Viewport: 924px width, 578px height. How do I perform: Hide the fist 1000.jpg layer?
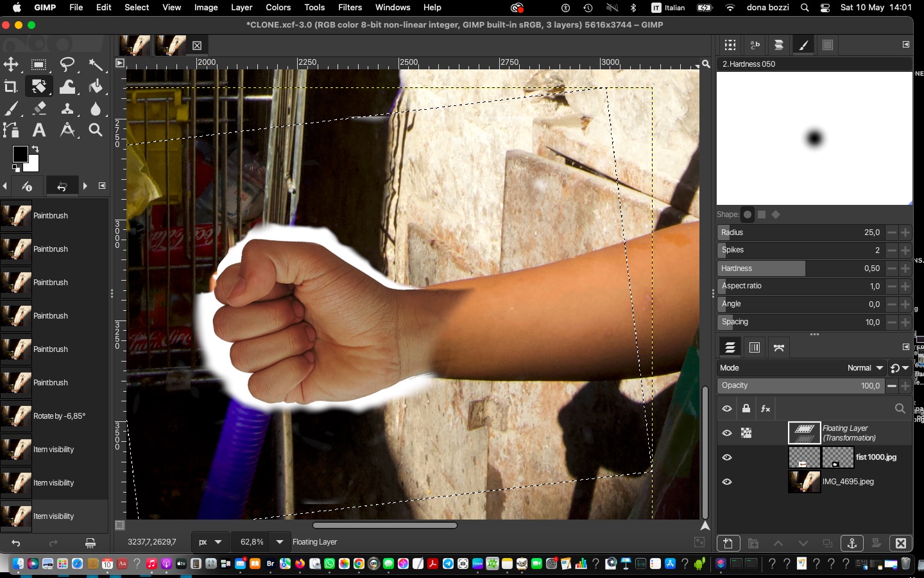(727, 457)
